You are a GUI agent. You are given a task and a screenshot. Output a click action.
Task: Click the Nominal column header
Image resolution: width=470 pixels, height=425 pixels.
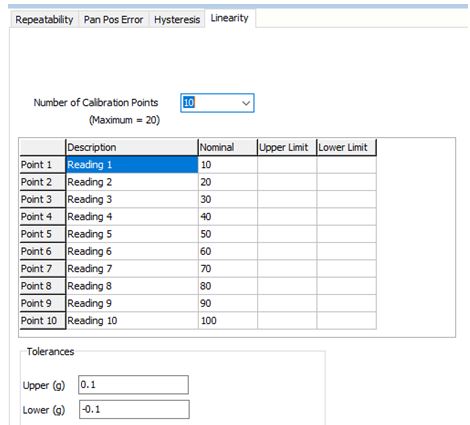tap(228, 147)
